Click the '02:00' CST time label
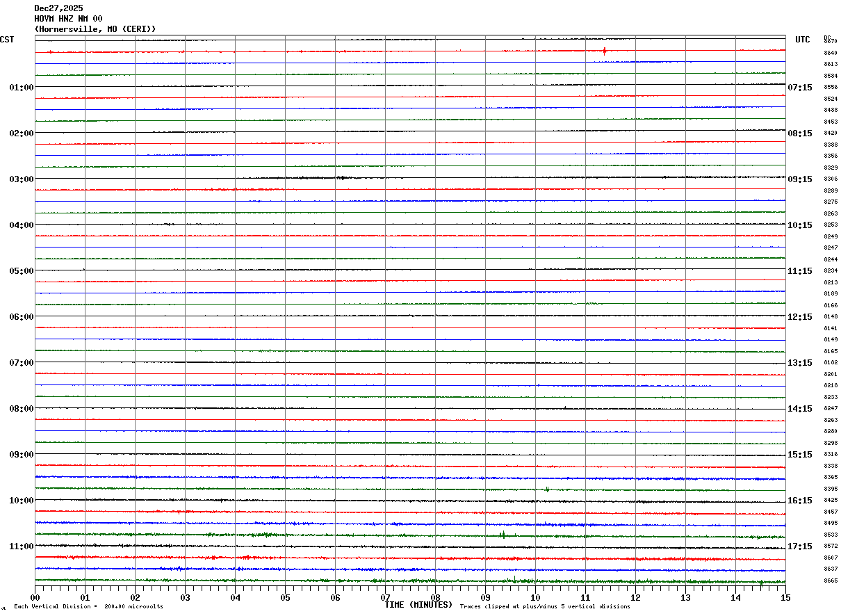841x616 pixels. coord(22,133)
